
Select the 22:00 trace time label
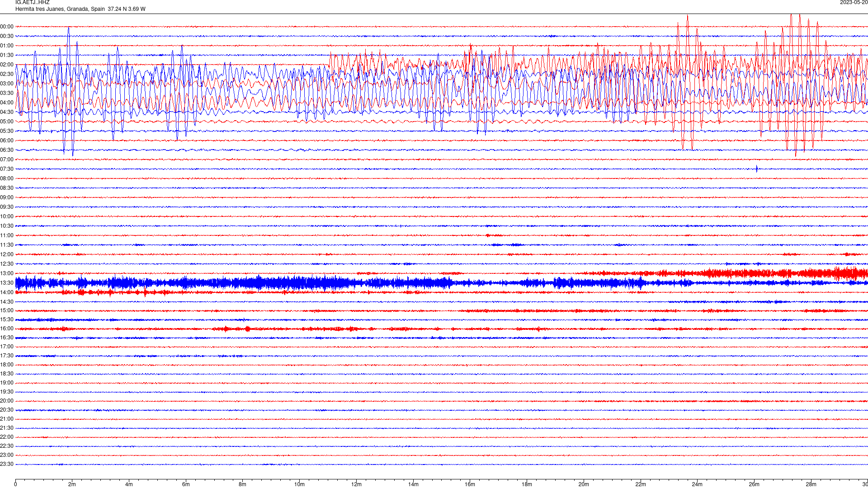click(7, 437)
